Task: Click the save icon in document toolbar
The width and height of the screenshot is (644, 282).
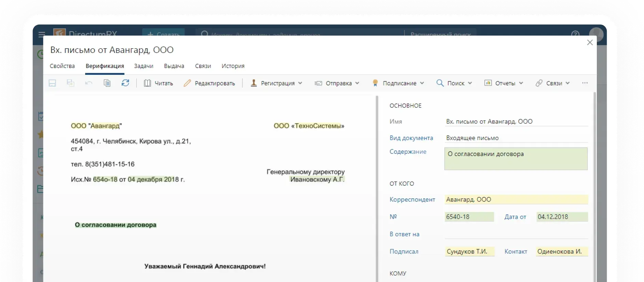Action: [52, 83]
